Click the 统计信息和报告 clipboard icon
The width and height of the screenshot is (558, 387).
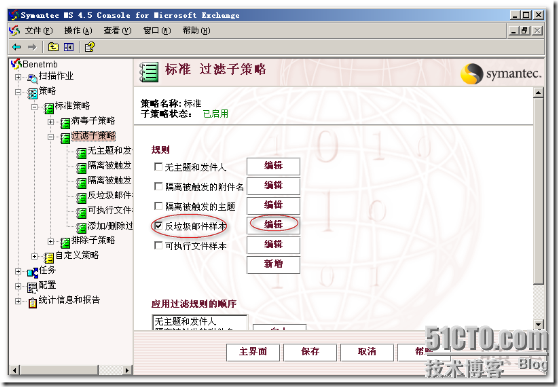point(32,303)
